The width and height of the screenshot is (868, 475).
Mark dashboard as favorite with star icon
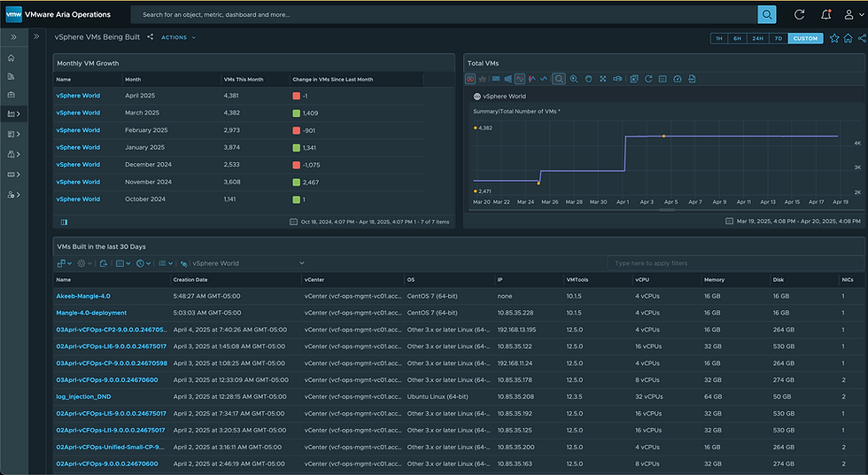click(x=834, y=38)
